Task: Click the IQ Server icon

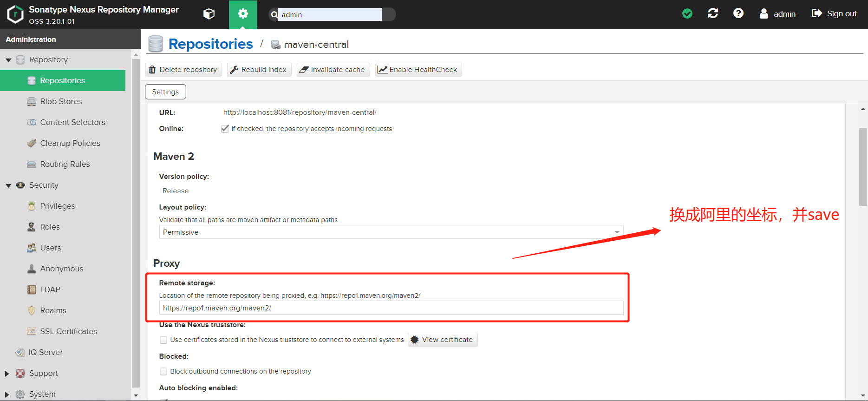Action: (20, 352)
